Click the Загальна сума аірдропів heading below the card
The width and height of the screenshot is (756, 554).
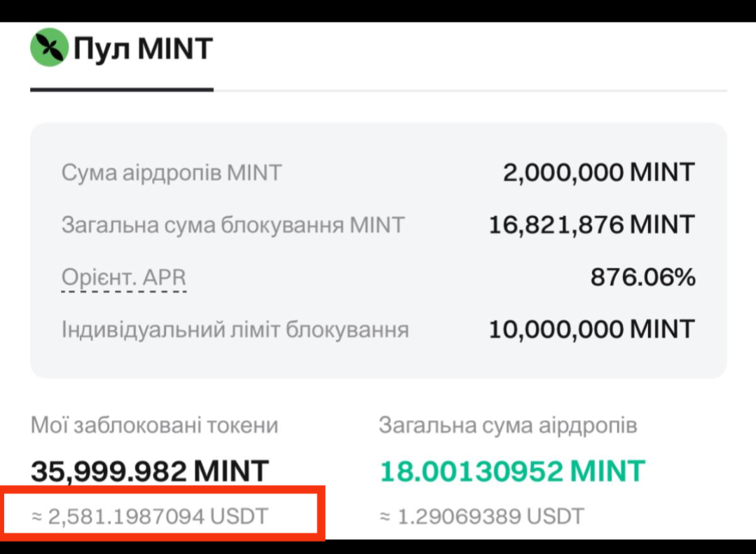508,425
